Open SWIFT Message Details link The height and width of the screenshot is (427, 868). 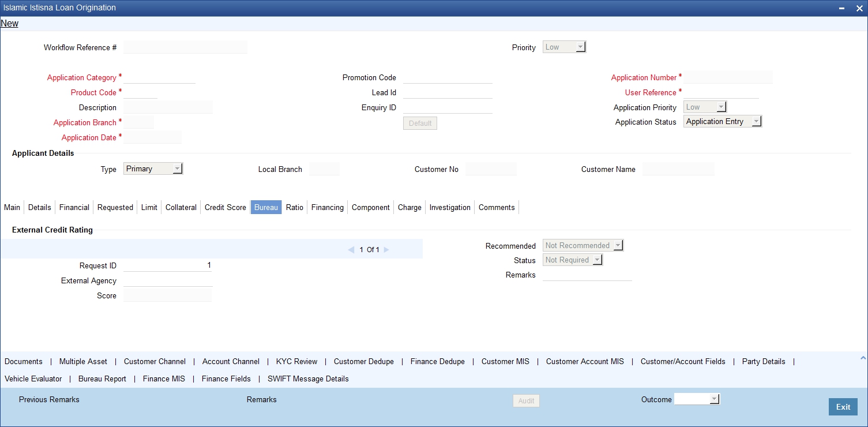308,379
